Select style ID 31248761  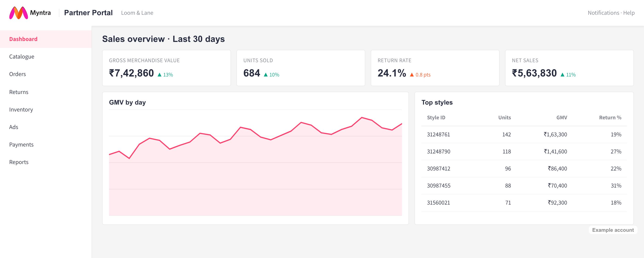439,135
